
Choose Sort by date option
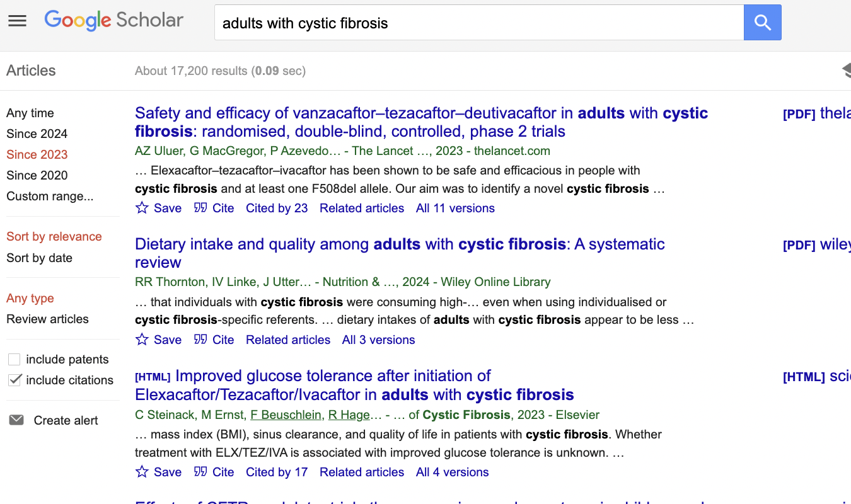coord(39,258)
